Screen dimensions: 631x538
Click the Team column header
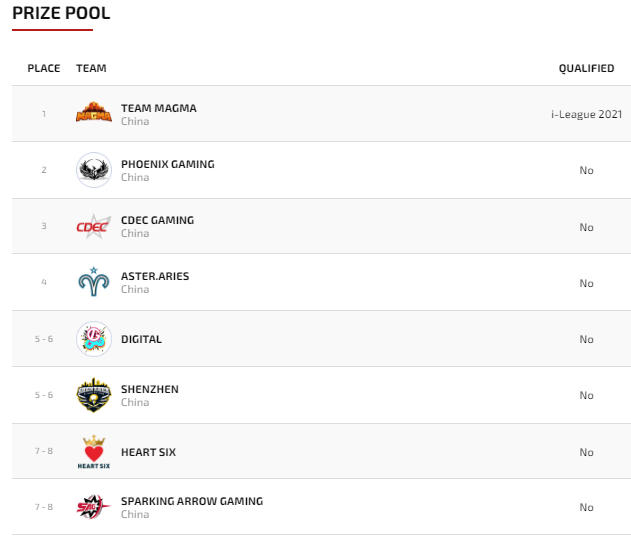tap(91, 68)
